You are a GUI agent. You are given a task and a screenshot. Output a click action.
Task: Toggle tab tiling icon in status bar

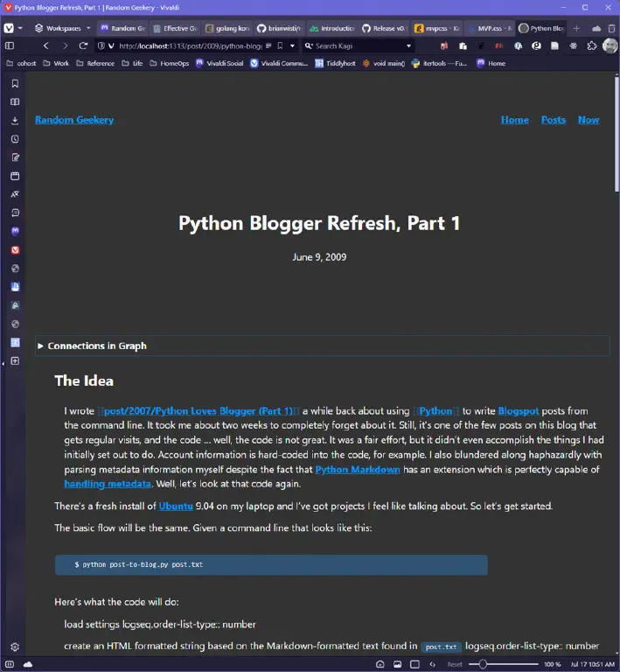click(x=414, y=664)
